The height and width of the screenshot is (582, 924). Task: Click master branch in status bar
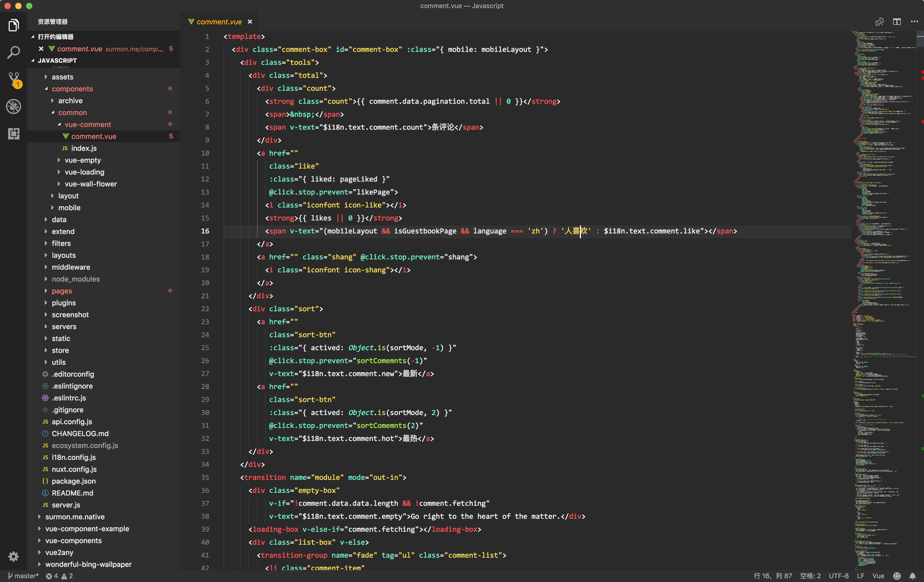[23, 576]
